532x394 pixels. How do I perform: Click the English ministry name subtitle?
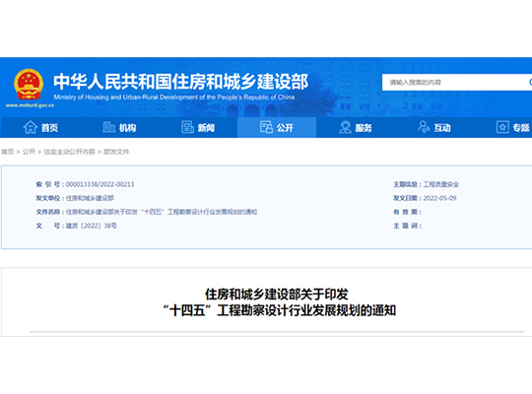[174, 98]
